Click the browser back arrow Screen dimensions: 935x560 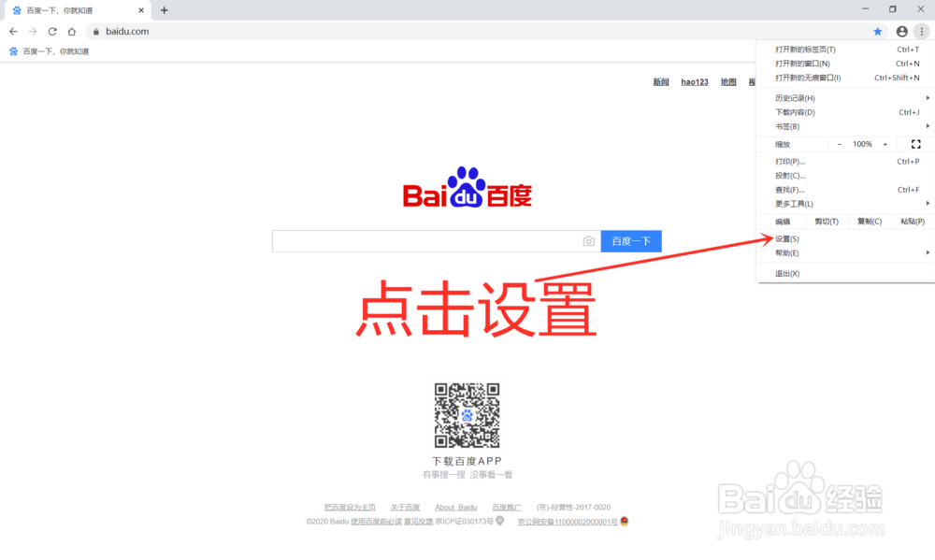pos(13,32)
